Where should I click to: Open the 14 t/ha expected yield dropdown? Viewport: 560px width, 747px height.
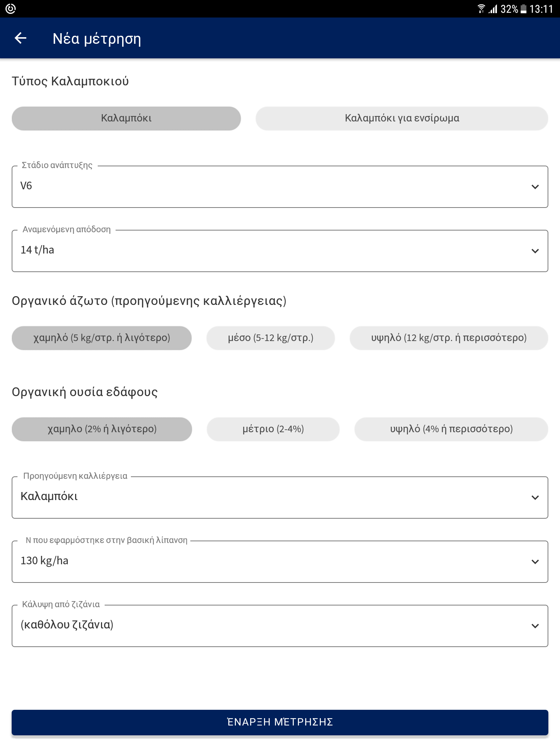[x=255, y=251]
